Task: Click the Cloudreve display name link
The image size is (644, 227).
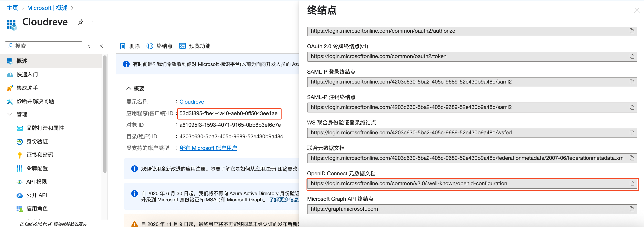Action: [x=192, y=102]
